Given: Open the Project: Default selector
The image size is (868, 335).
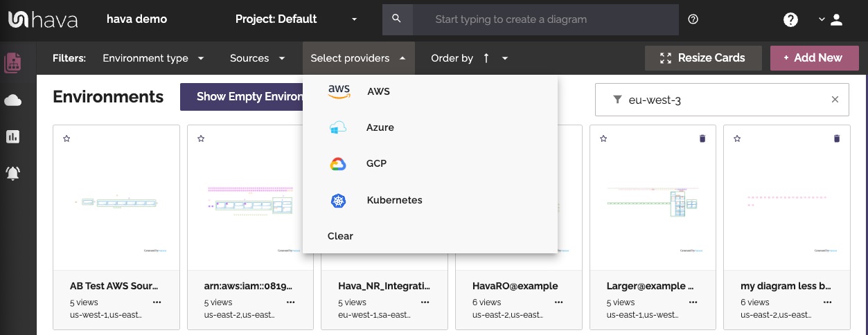Looking at the screenshot, I should [x=296, y=19].
